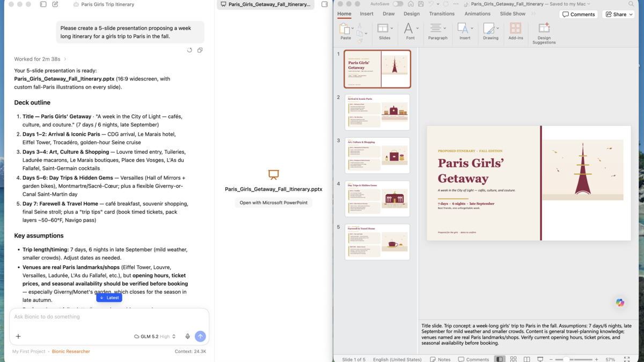Click the Paste clipboard icon
The height and width of the screenshot is (362, 644).
point(343,28)
